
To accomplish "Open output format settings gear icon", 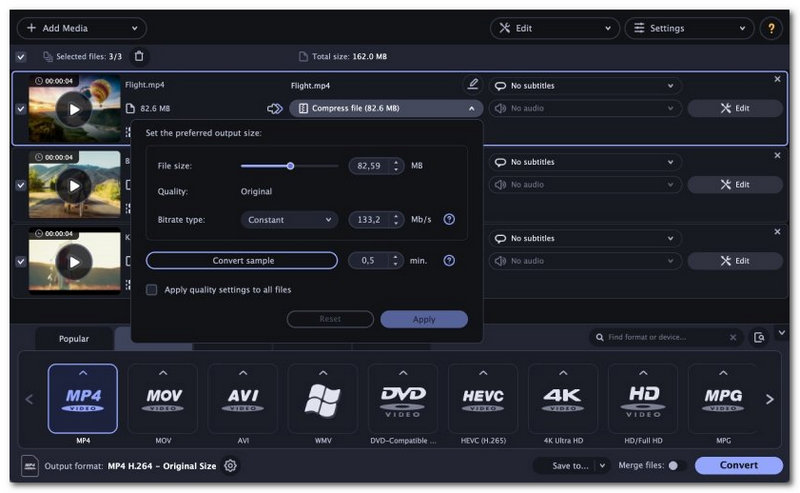I will pyautogui.click(x=230, y=465).
